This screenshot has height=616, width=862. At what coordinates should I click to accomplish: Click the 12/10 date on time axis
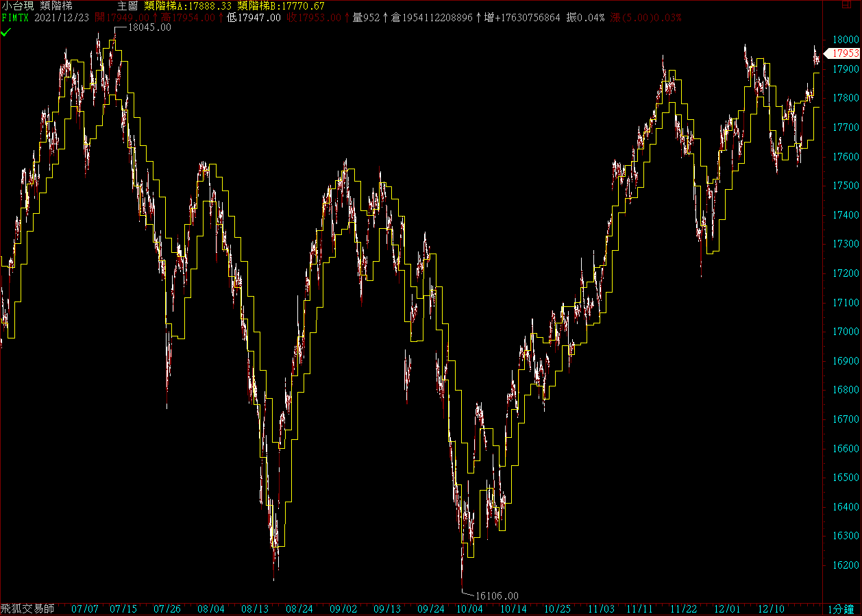tap(771, 609)
